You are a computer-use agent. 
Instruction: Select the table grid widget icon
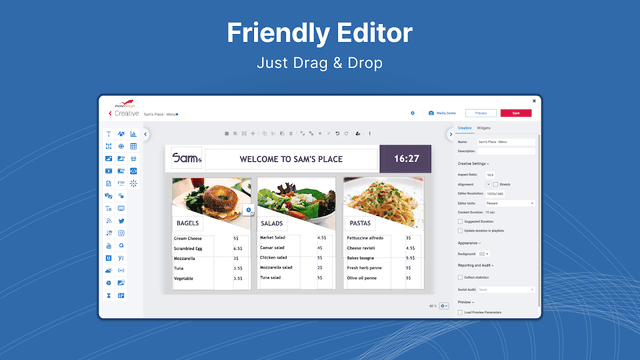tap(133, 146)
